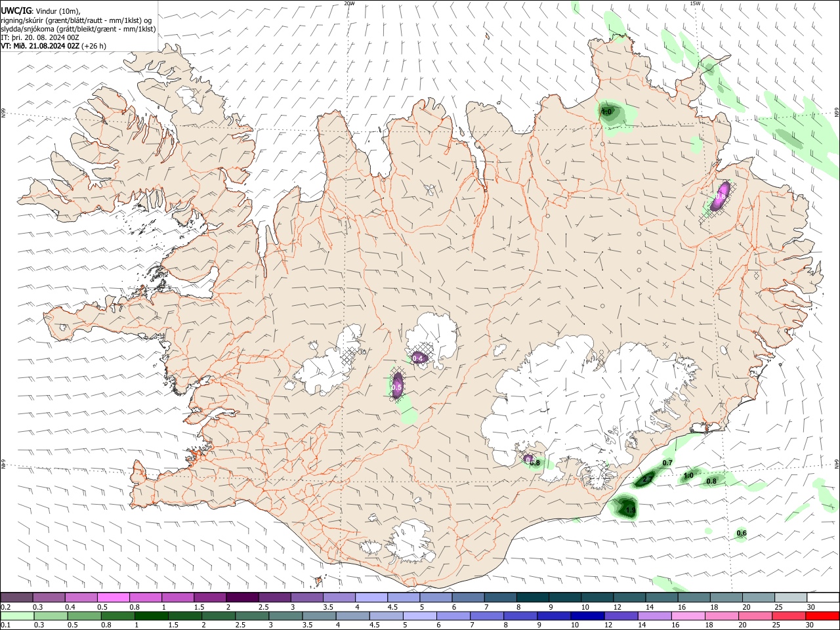Click the VT: Mið. 21.08.2024 02Z (+26 h) line
This screenshot has height=630, width=840.
pyautogui.click(x=53, y=46)
